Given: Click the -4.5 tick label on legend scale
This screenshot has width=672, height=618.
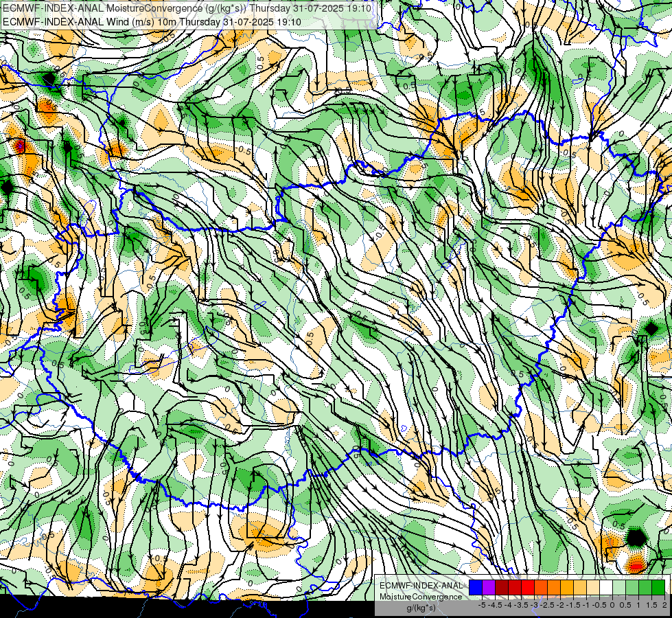Looking at the screenshot, I should (495, 605).
